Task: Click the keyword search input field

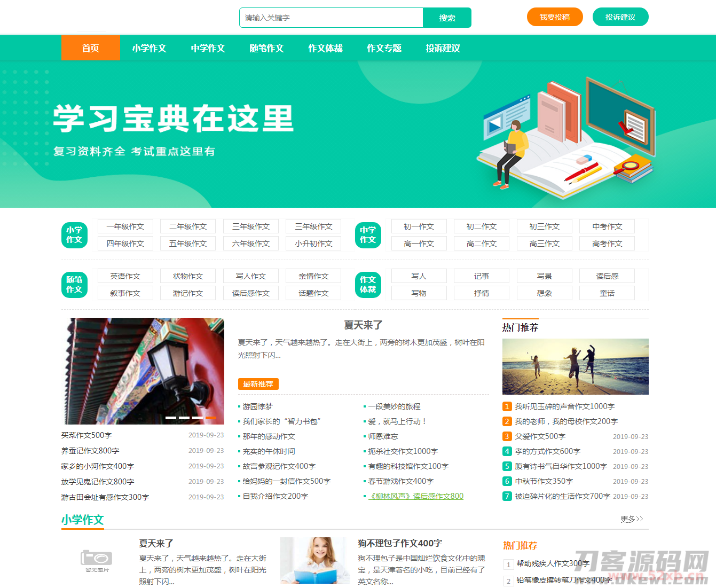Action: tap(331, 18)
